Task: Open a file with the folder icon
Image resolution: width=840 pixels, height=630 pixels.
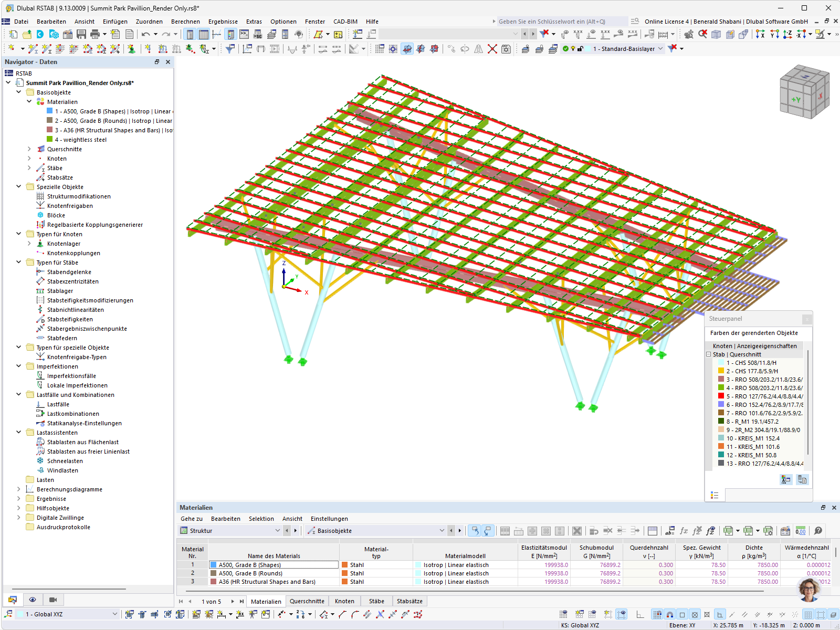Action: [x=26, y=34]
